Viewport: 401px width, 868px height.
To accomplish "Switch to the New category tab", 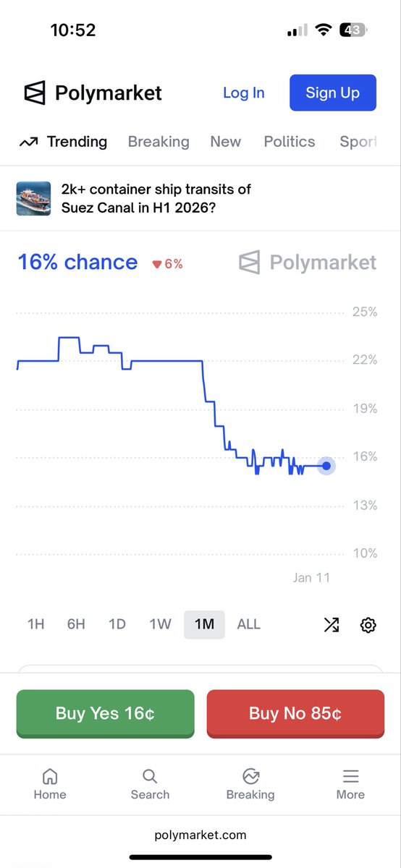I will (x=226, y=142).
